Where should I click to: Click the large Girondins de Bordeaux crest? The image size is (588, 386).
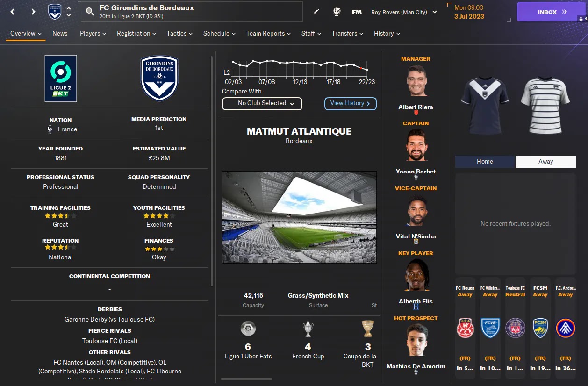tap(159, 79)
